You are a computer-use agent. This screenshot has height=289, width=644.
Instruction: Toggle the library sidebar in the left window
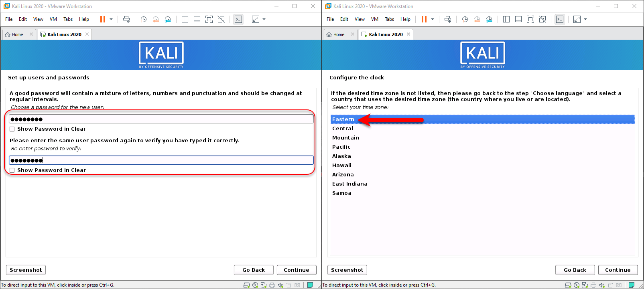pyautogui.click(x=185, y=19)
